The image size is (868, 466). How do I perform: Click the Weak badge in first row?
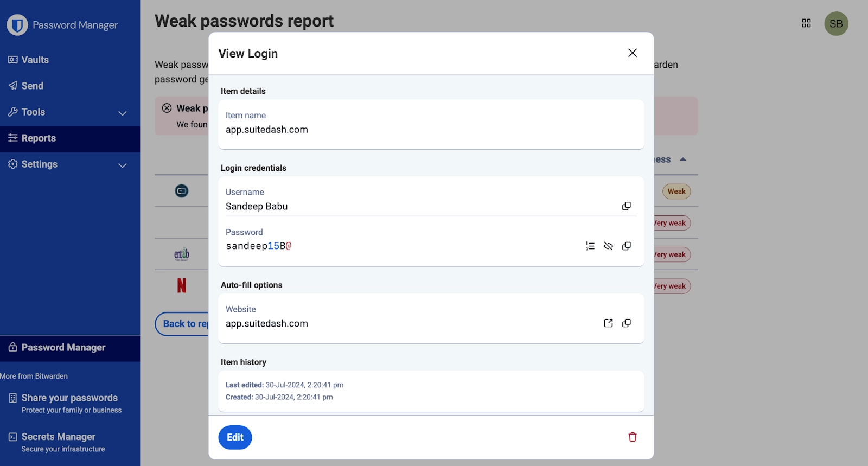676,191
